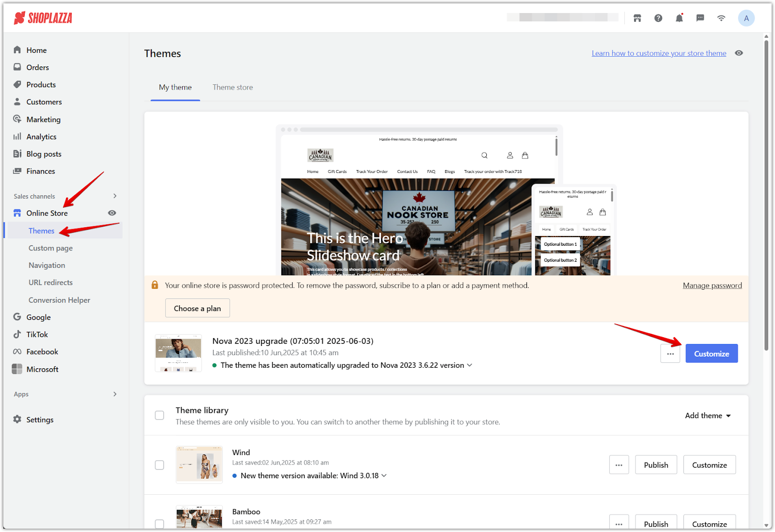775x532 pixels.
Task: Open more options for Nova theme
Action: [670, 354]
